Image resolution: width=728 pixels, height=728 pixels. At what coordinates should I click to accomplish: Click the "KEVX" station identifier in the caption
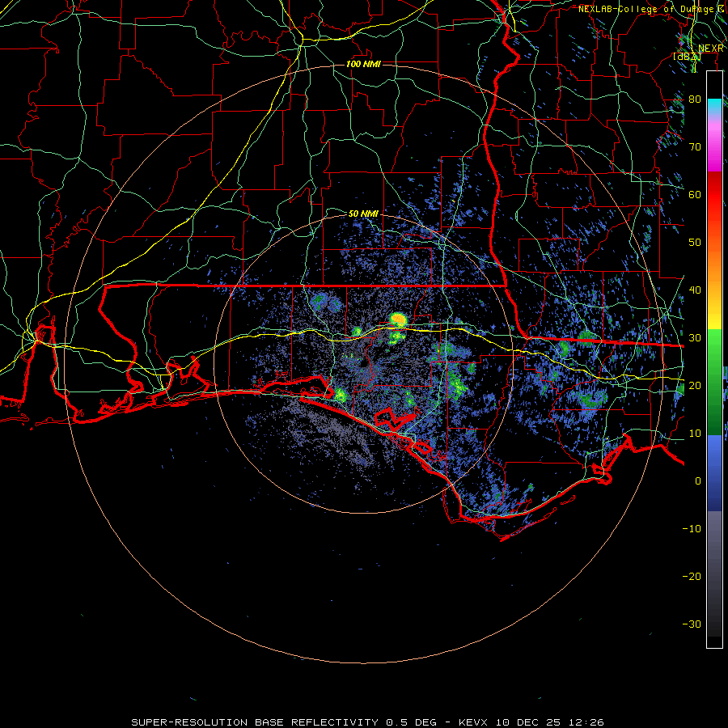(473, 722)
